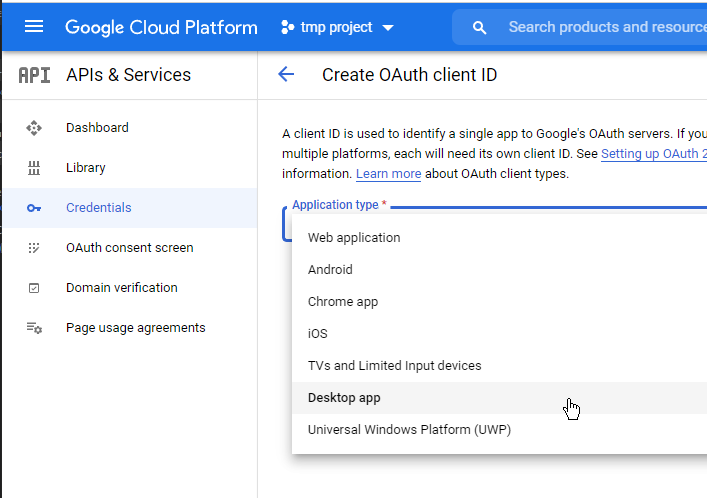Open the Learn more link
Image resolution: width=707 pixels, height=498 pixels.
(388, 174)
